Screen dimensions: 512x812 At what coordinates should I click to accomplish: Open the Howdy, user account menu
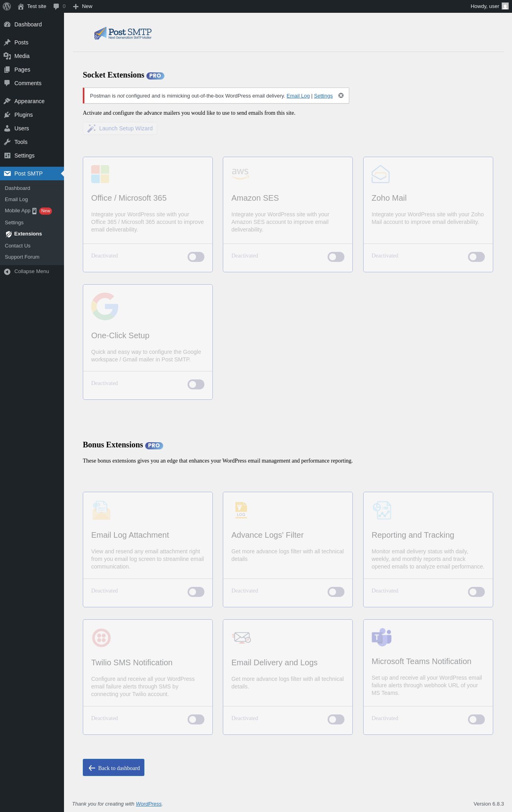489,6
